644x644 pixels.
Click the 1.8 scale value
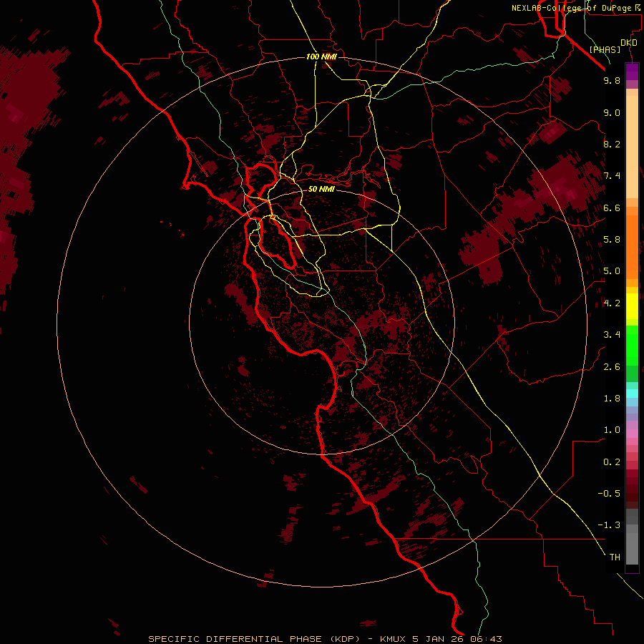coord(612,399)
